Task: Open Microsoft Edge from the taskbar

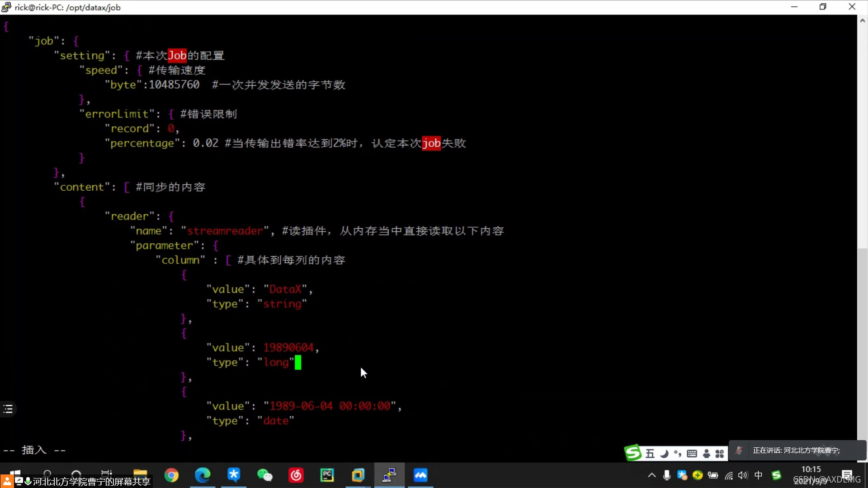Action: [x=203, y=475]
